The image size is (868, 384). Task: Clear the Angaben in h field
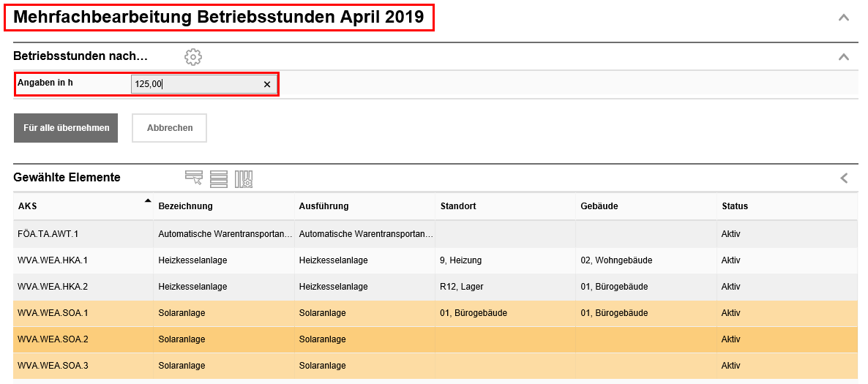(267, 84)
